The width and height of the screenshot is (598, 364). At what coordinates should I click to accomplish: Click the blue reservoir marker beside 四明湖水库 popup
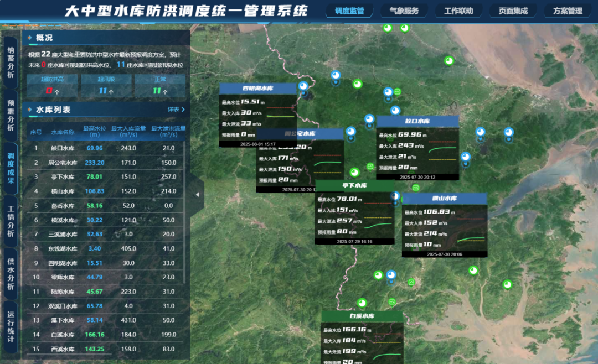coord(303,86)
